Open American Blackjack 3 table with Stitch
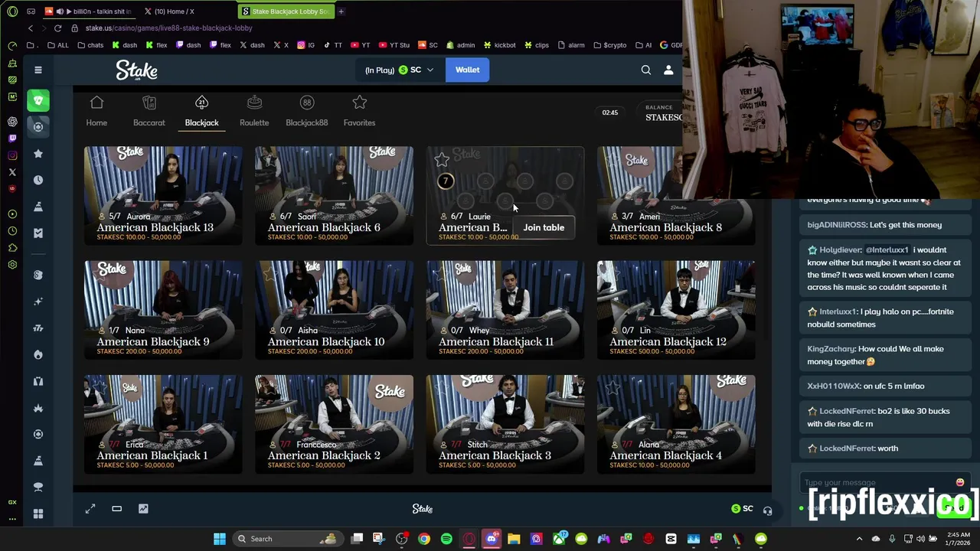The height and width of the screenshot is (551, 980). click(x=505, y=423)
